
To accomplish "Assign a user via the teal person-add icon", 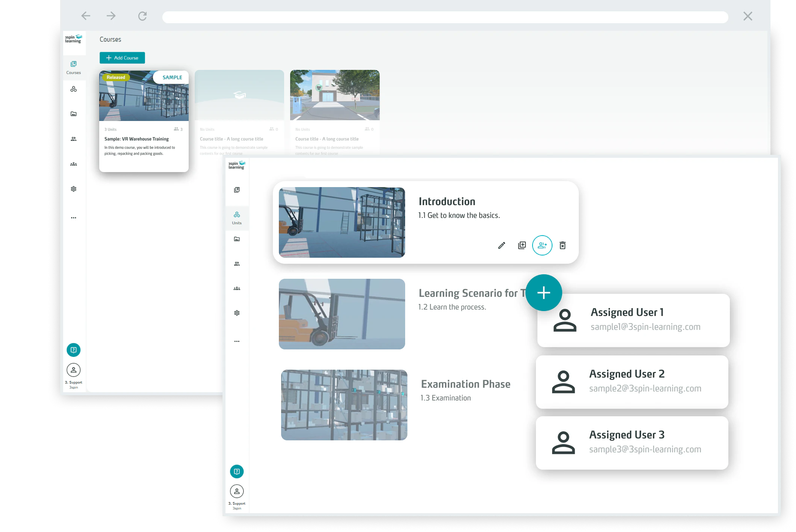I will point(542,245).
